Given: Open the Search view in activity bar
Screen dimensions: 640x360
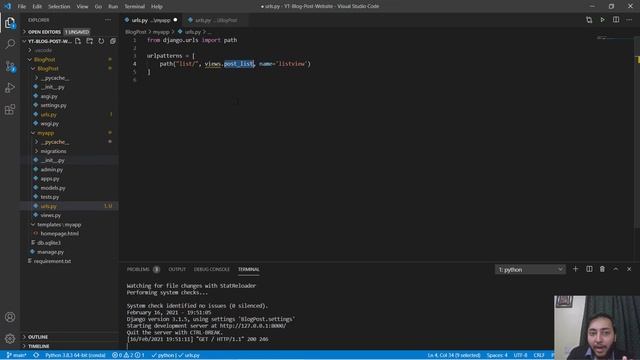Looking at the screenshot, I should [10, 44].
